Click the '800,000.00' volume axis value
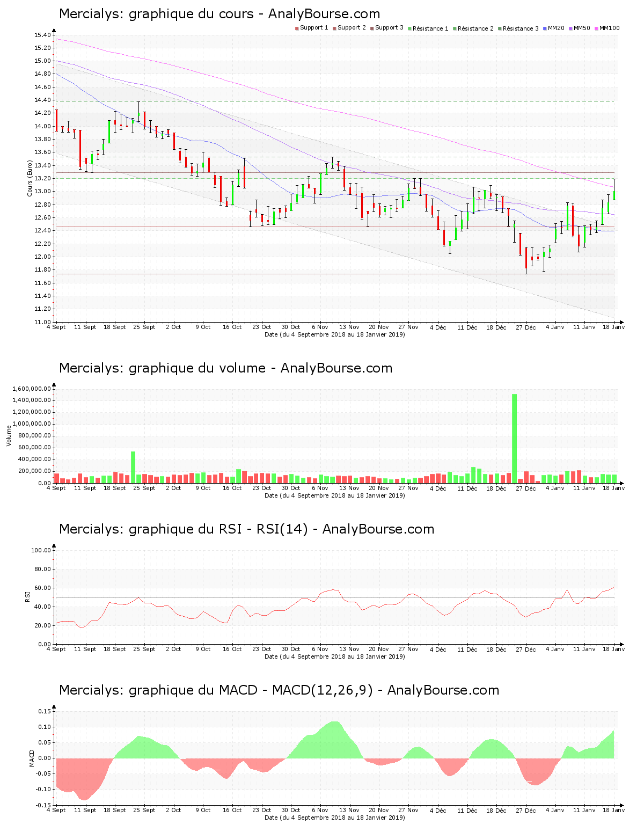644x832 pixels. (35, 436)
